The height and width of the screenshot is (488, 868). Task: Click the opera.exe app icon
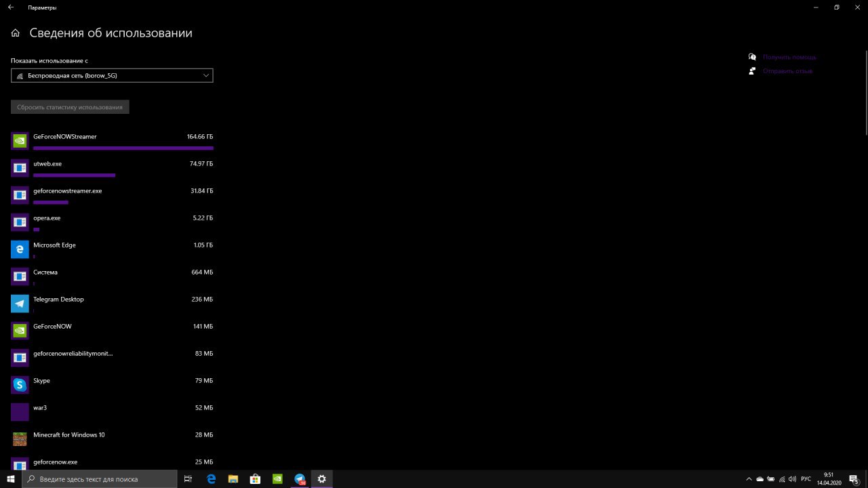20,222
